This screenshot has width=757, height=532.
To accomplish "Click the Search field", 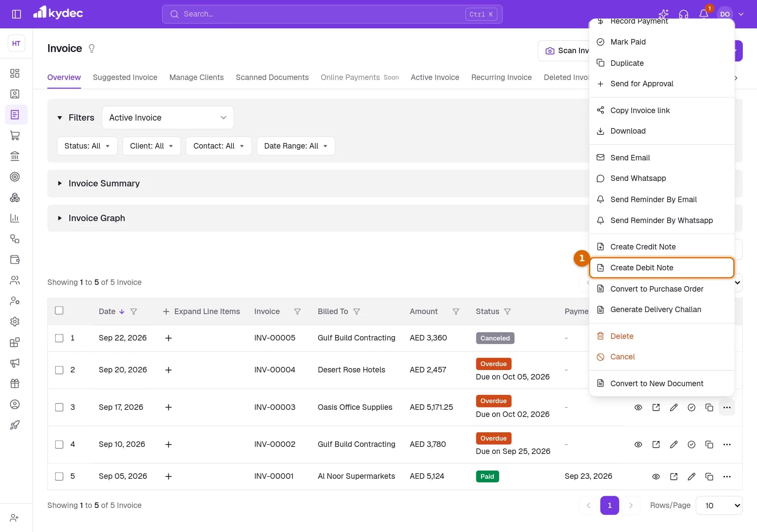I will 332,14.
